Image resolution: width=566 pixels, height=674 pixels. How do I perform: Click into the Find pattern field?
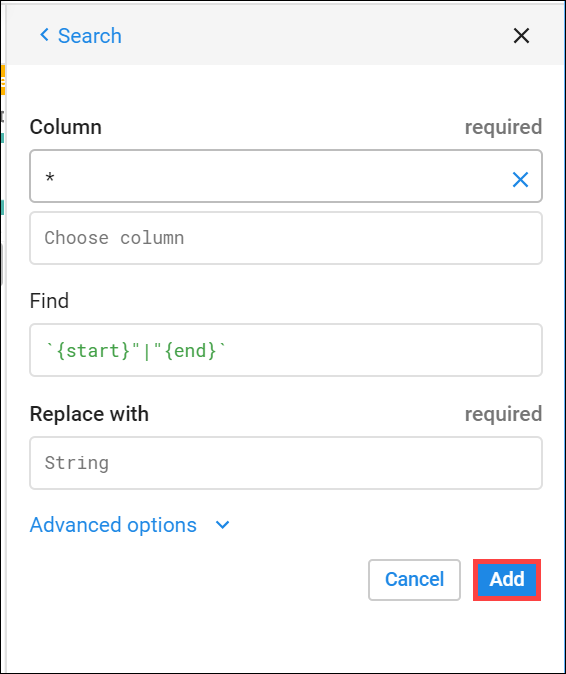pyautogui.click(x=286, y=350)
